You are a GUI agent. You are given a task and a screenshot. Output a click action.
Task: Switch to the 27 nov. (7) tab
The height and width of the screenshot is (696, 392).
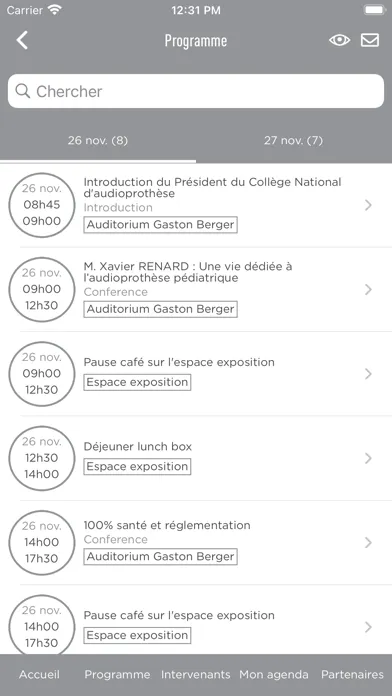click(x=293, y=141)
